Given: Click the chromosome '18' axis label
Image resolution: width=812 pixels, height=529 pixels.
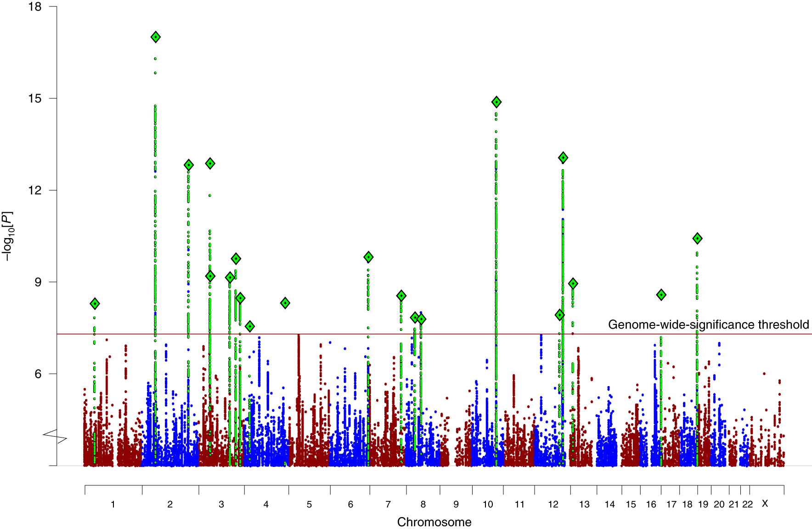Looking at the screenshot, I should (x=687, y=505).
